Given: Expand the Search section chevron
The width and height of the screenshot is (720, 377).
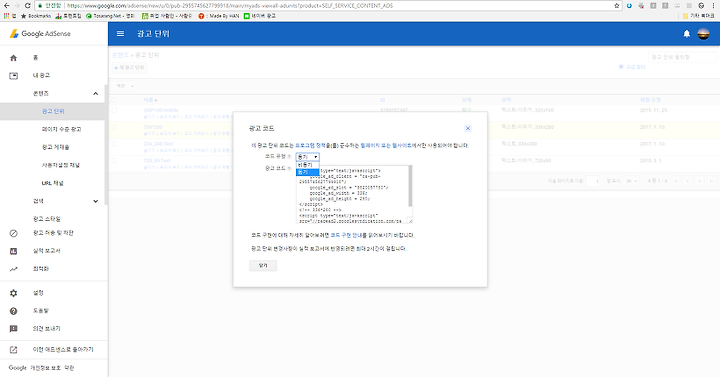Looking at the screenshot, I should pyautogui.click(x=96, y=201).
